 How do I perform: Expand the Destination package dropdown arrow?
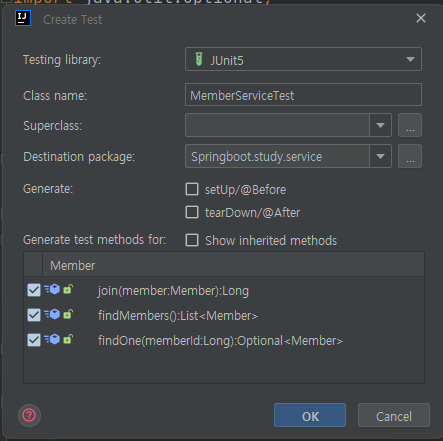380,156
